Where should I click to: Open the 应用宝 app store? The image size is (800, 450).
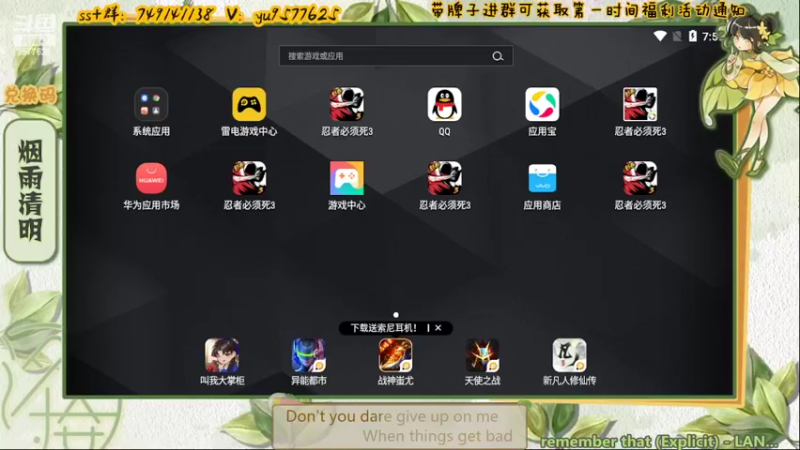click(542, 105)
